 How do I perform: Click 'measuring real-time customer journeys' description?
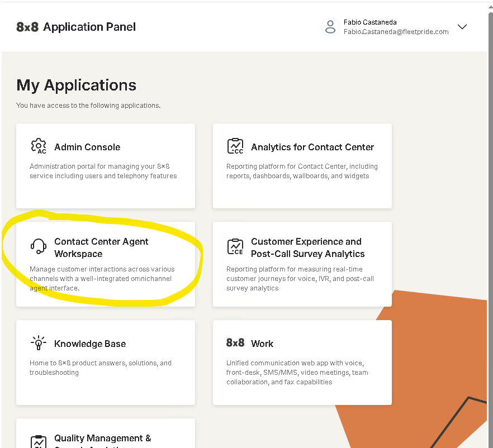point(300,279)
